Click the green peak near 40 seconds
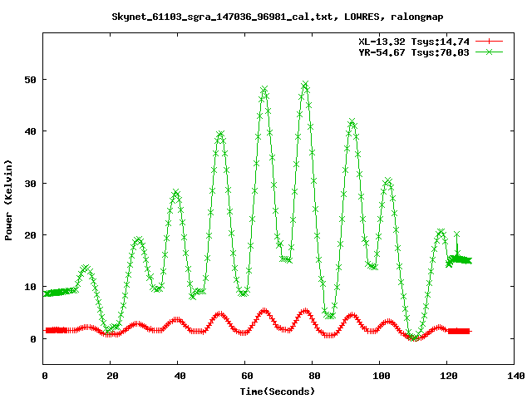Viewport: 532px width, 399px height. pos(176,193)
